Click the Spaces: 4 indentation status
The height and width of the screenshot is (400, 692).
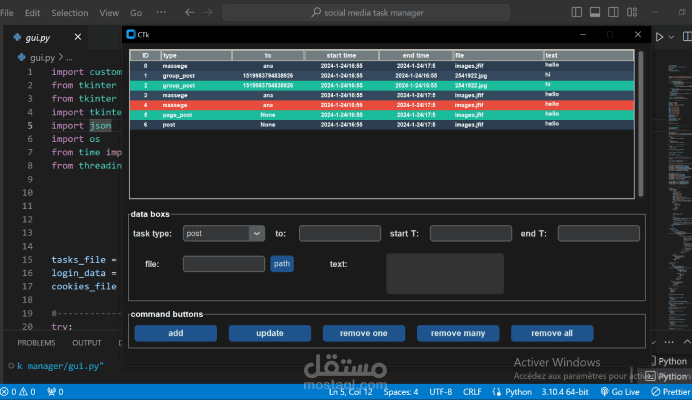(401, 392)
